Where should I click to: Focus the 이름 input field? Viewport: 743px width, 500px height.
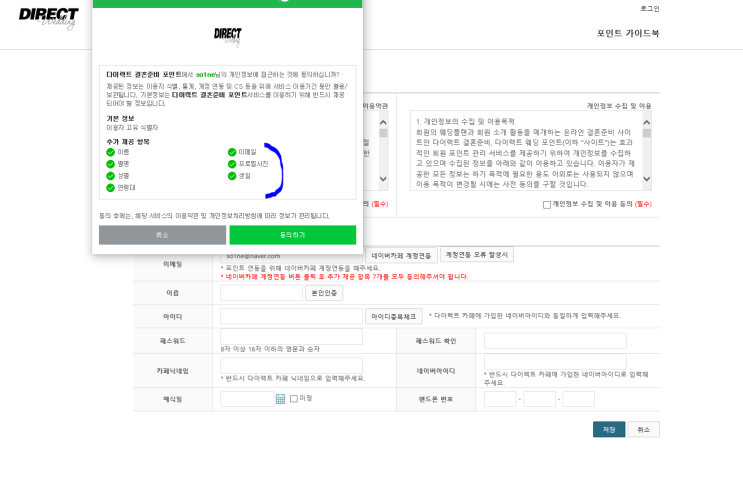(262, 293)
